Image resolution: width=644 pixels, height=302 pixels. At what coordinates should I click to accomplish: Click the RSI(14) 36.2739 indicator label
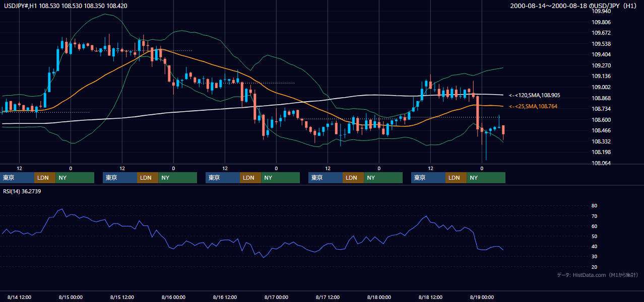pyautogui.click(x=22, y=191)
